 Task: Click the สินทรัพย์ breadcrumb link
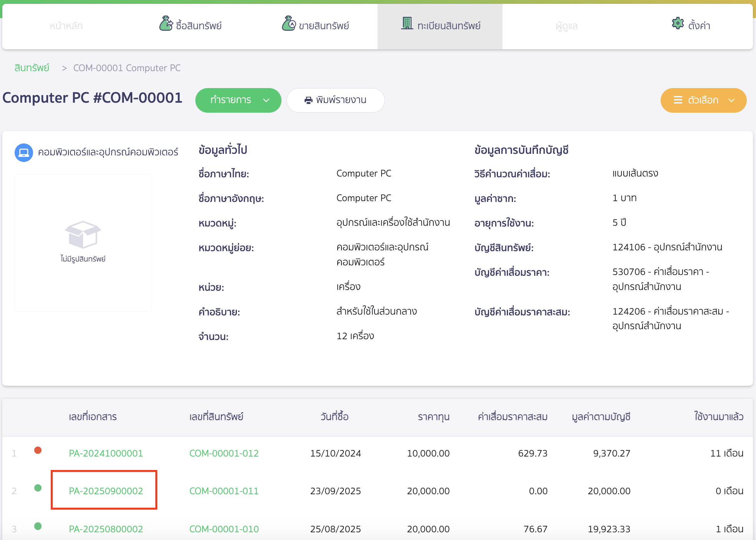[32, 68]
